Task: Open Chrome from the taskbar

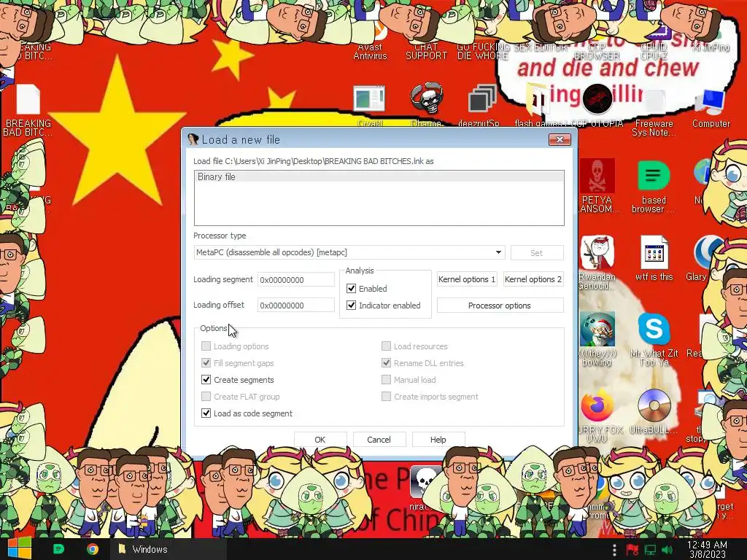Action: point(93,549)
